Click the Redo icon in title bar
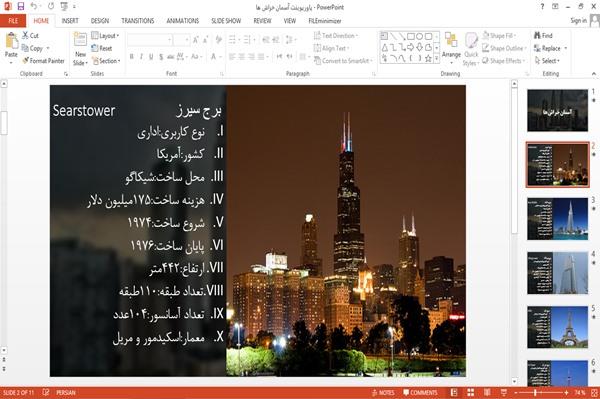 point(51,7)
